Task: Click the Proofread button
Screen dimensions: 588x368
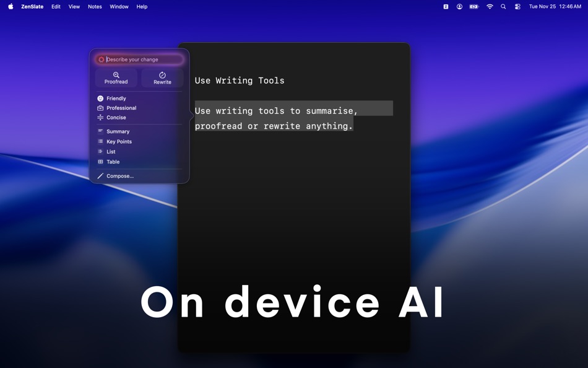Action: tap(116, 78)
